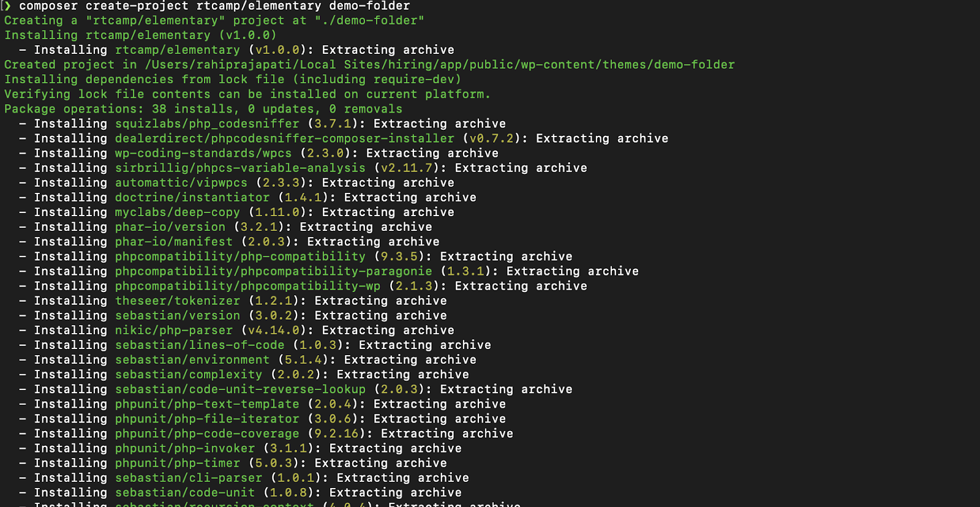Click myclabs/deep-copy package name
980x507 pixels.
(x=178, y=212)
